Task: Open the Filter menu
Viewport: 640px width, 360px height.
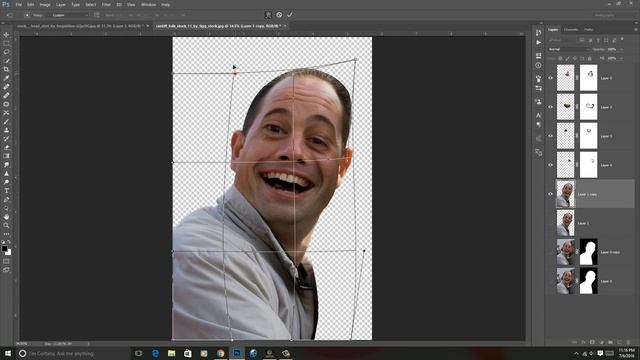Action: [106, 4]
